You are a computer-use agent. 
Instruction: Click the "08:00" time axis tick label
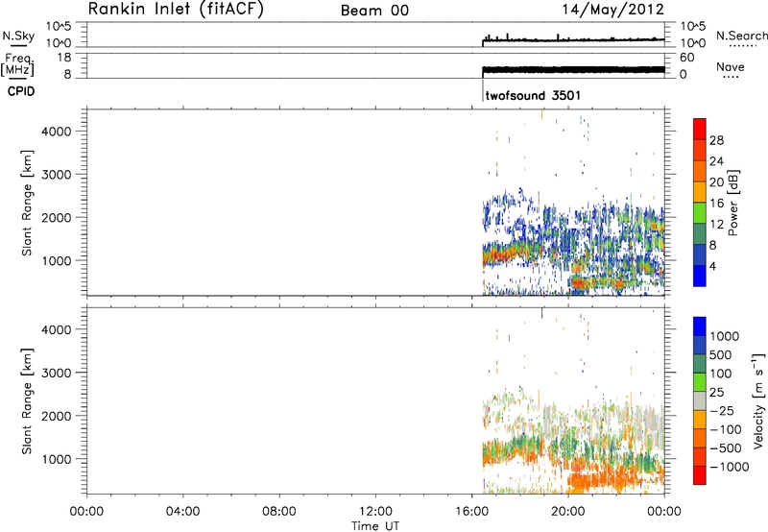coord(279,512)
